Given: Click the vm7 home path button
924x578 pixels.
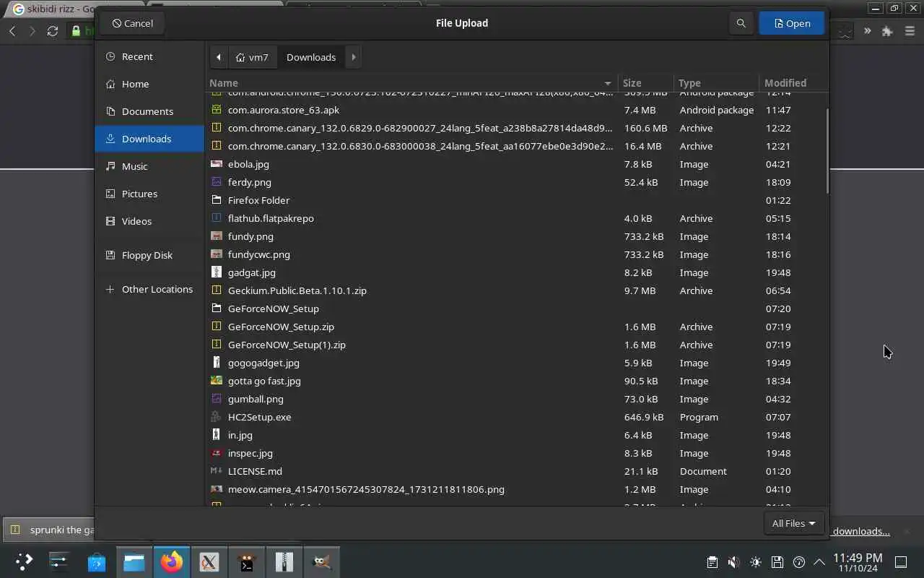Looking at the screenshot, I should [252, 57].
